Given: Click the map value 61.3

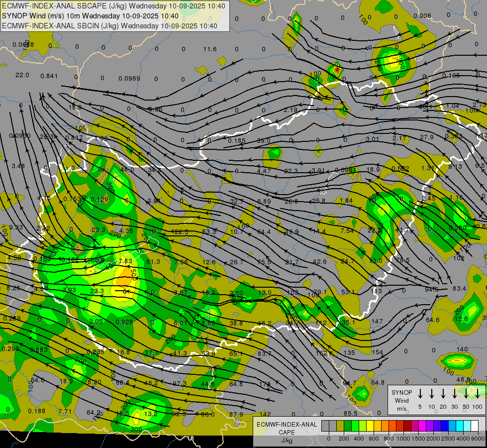Looking at the screenshot, I should coord(153,262).
